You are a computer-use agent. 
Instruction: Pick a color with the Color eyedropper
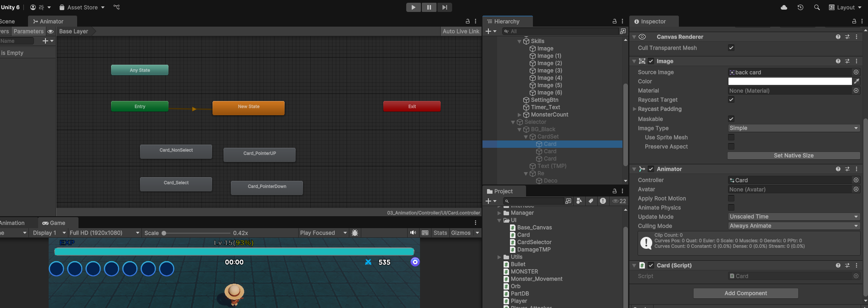coord(857,81)
